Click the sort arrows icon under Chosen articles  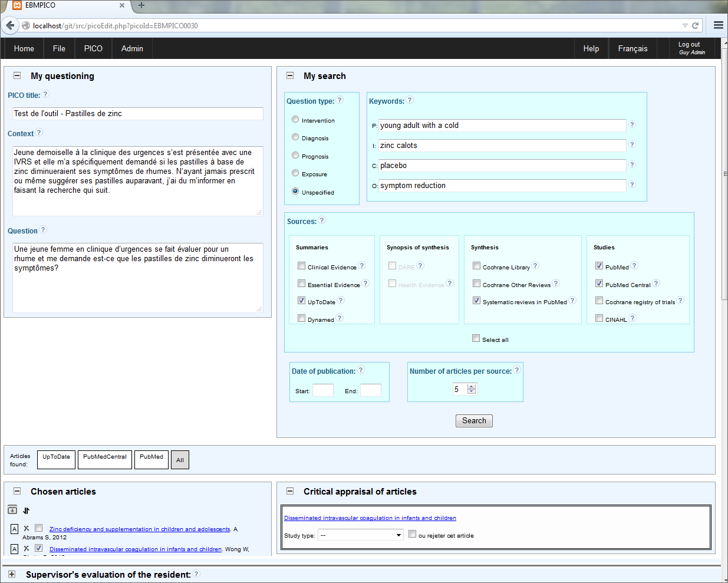click(26, 509)
